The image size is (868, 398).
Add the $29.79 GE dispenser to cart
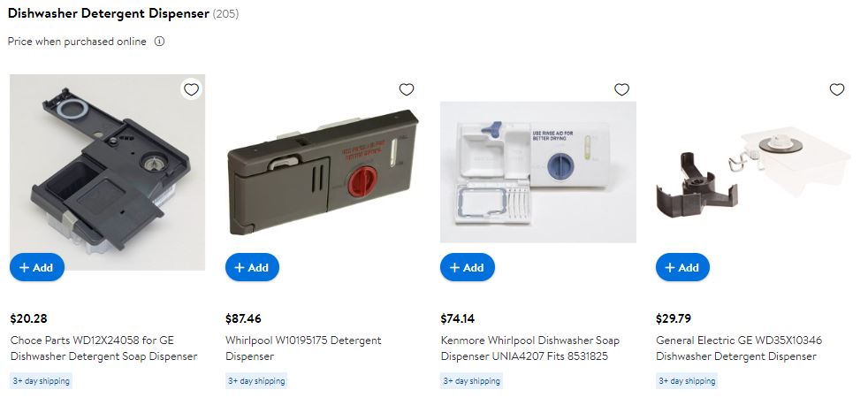683,267
